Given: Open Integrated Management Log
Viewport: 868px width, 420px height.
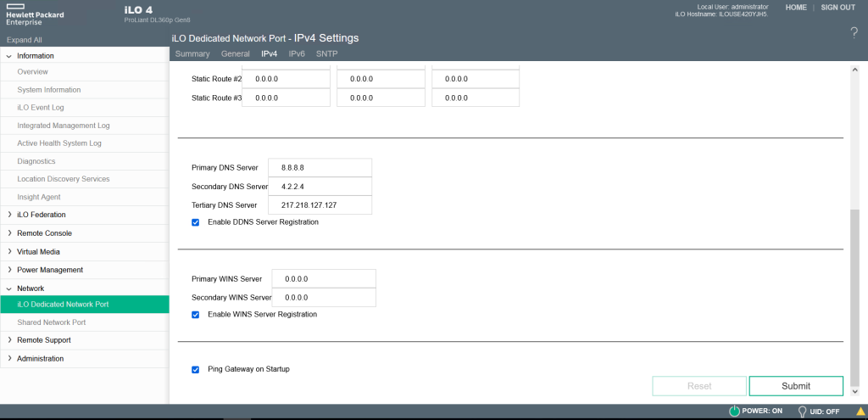Looking at the screenshot, I should [85, 126].
